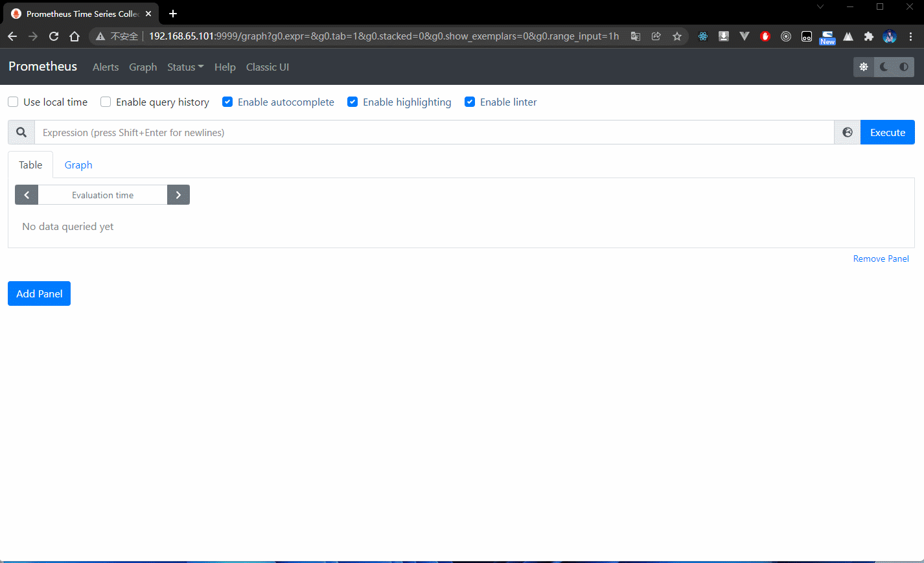Reload the Prometheus page

(54, 36)
